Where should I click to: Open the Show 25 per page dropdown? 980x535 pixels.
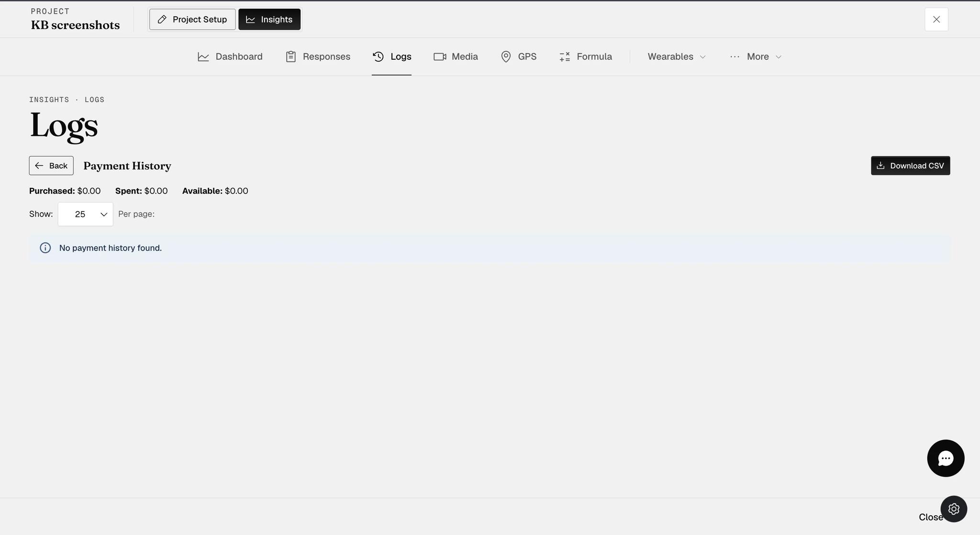pyautogui.click(x=85, y=214)
